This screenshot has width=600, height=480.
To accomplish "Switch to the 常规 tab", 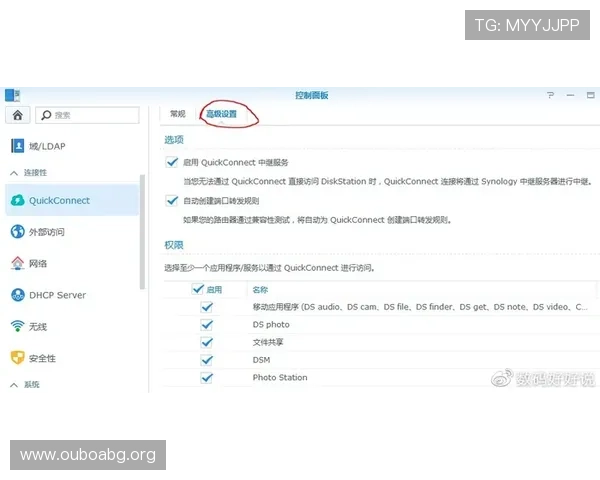I will (x=178, y=114).
